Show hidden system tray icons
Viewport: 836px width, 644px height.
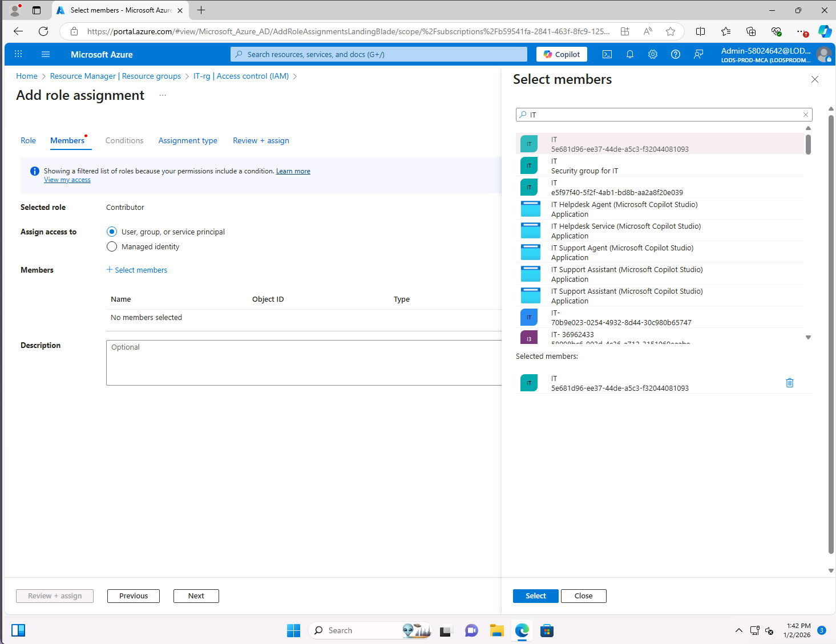coord(739,630)
